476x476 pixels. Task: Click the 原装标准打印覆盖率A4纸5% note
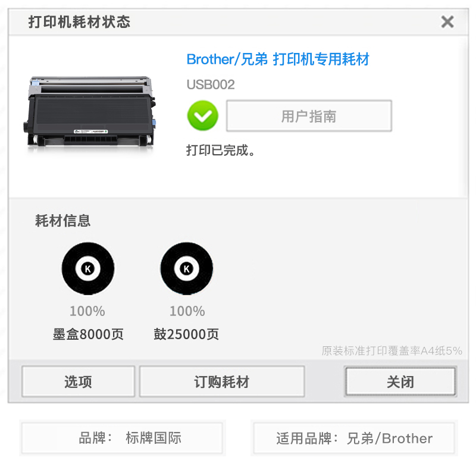392,350
